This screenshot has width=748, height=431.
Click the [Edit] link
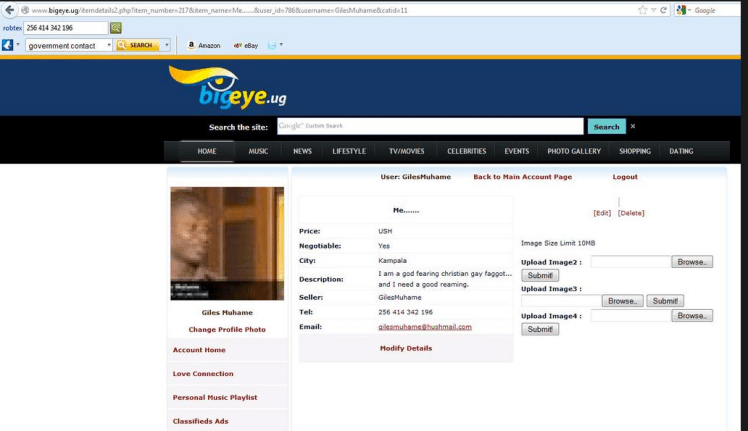602,213
